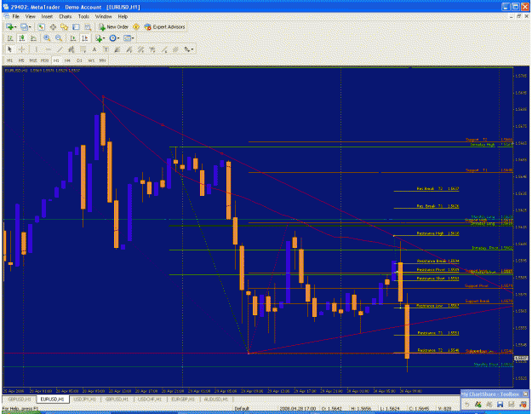Switch to the AUDUSD,H1 chart tab
This screenshot has width=532, height=414.
tap(215, 399)
